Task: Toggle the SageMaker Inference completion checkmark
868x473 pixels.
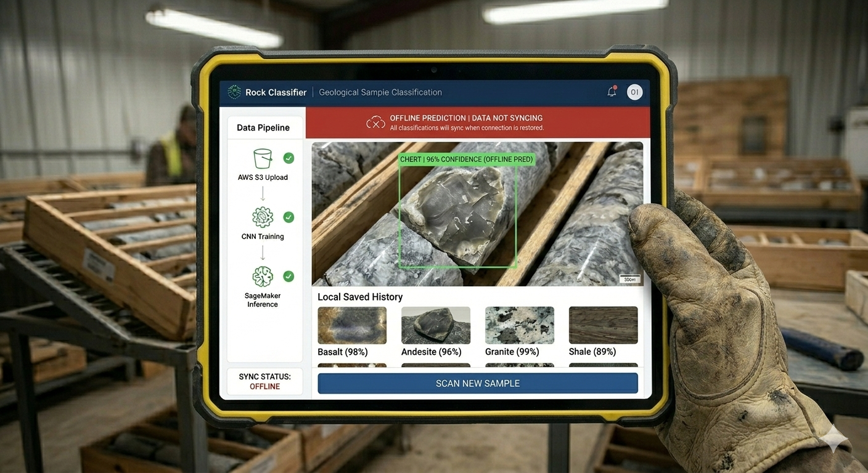Action: tap(289, 276)
